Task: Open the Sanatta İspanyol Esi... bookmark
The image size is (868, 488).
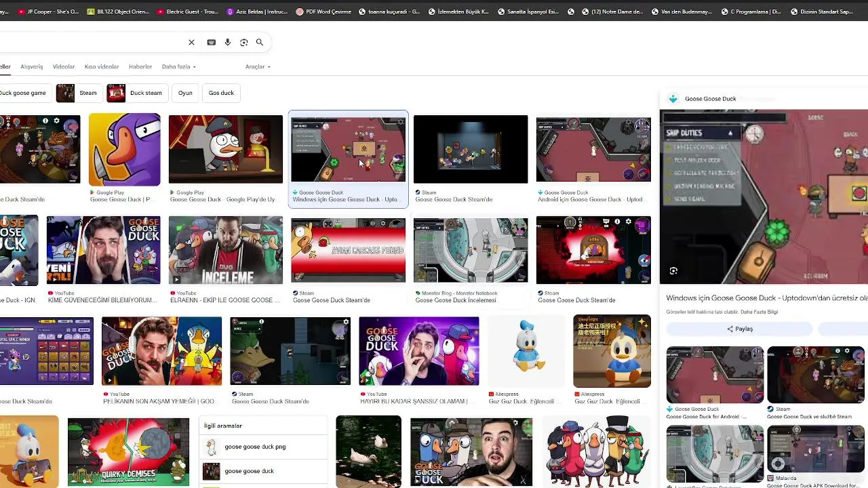Action: coord(528,12)
